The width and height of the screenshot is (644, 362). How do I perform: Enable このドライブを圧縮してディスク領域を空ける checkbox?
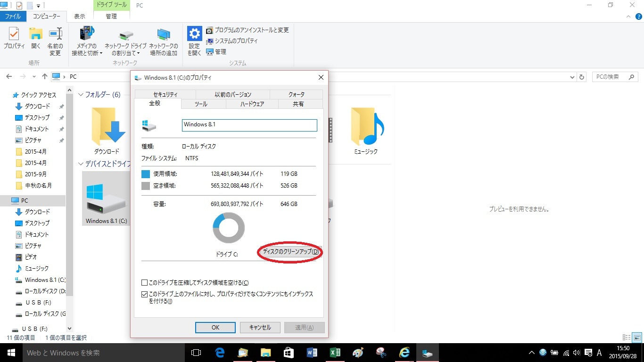145,283
